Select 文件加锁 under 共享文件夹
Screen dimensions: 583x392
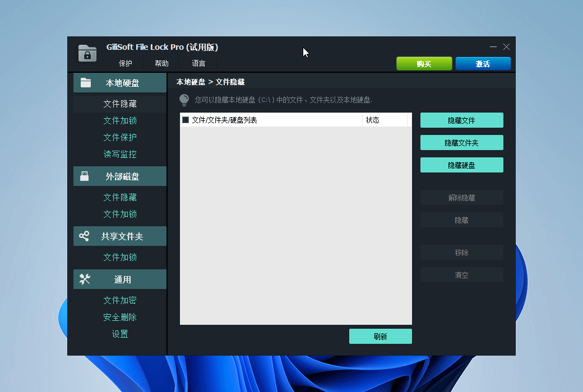[120, 257]
